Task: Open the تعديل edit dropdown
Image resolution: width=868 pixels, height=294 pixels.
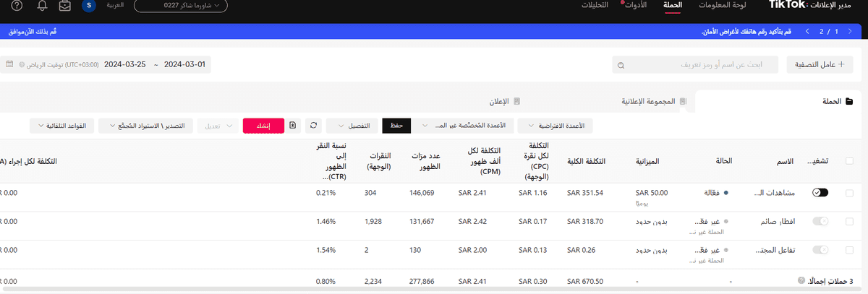Action: pyautogui.click(x=216, y=125)
